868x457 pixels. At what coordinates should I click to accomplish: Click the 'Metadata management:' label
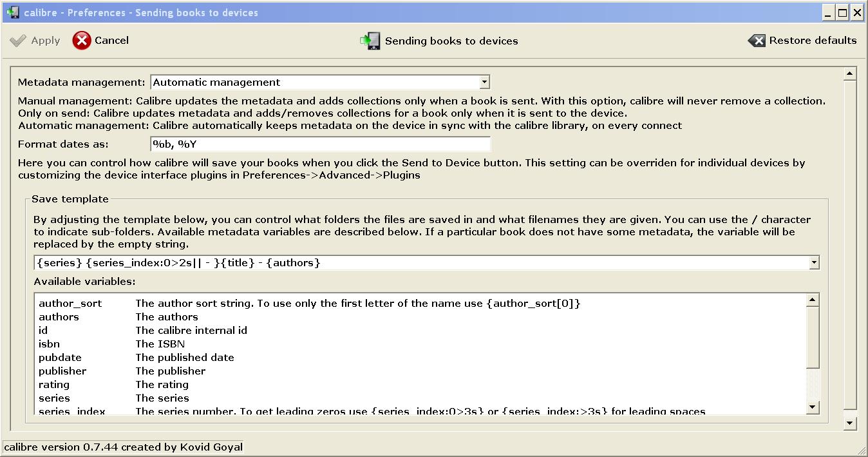[82, 83]
